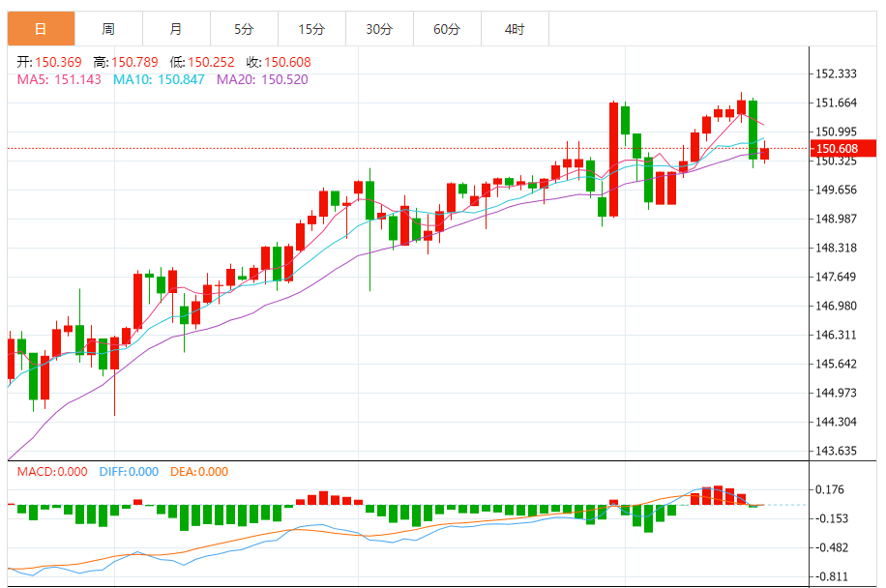Click the 148.987 price axis label
Viewport: 886px width, 588px height.
[836, 219]
